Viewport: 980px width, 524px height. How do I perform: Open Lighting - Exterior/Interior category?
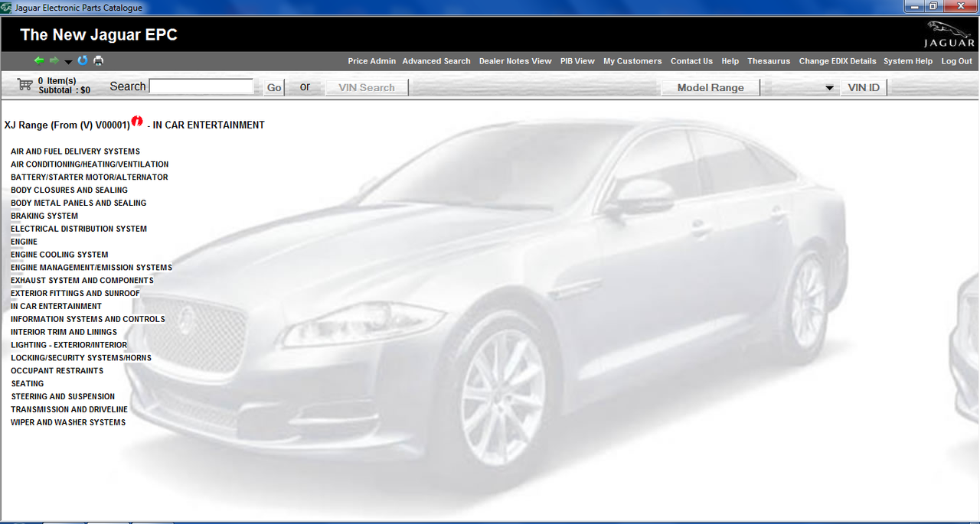(x=69, y=345)
